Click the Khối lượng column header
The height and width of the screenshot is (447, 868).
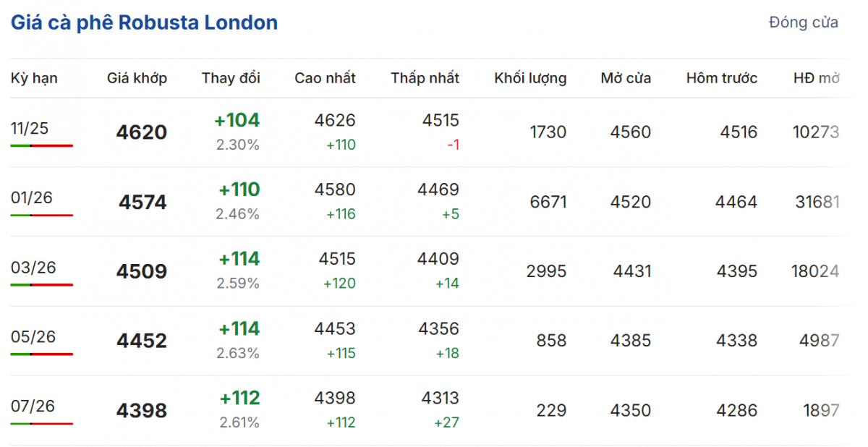(x=530, y=78)
